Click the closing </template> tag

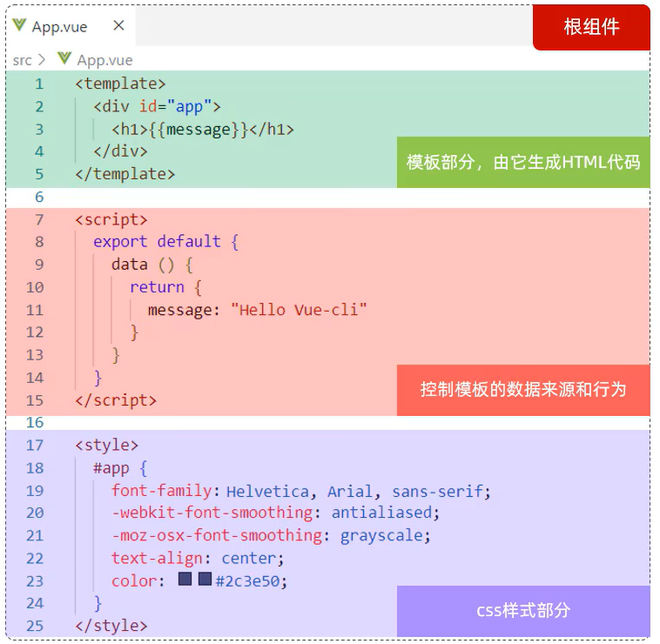click(125, 174)
